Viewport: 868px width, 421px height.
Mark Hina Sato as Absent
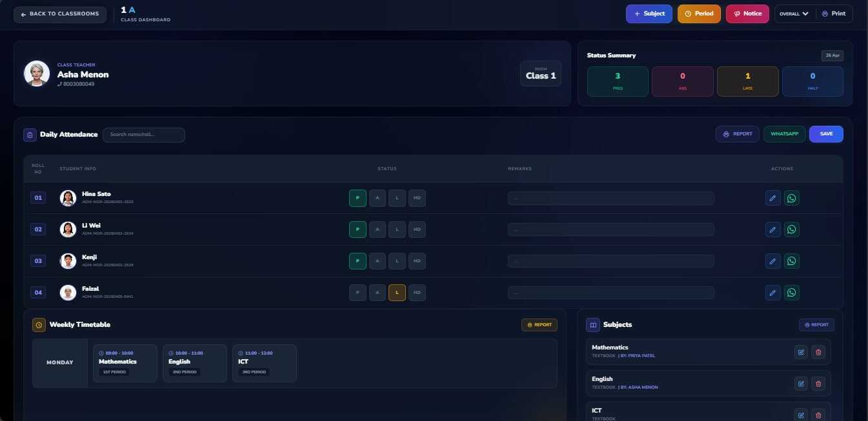click(x=378, y=198)
